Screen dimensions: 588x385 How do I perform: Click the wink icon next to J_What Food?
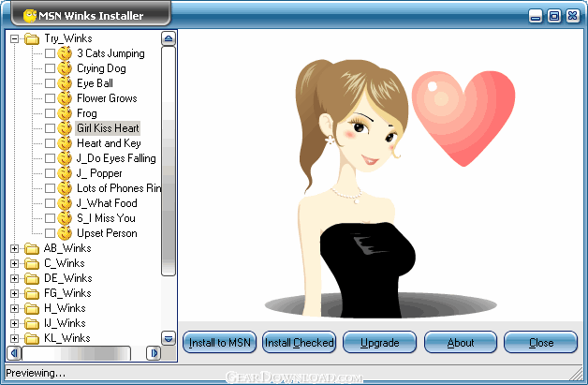pyautogui.click(x=65, y=203)
